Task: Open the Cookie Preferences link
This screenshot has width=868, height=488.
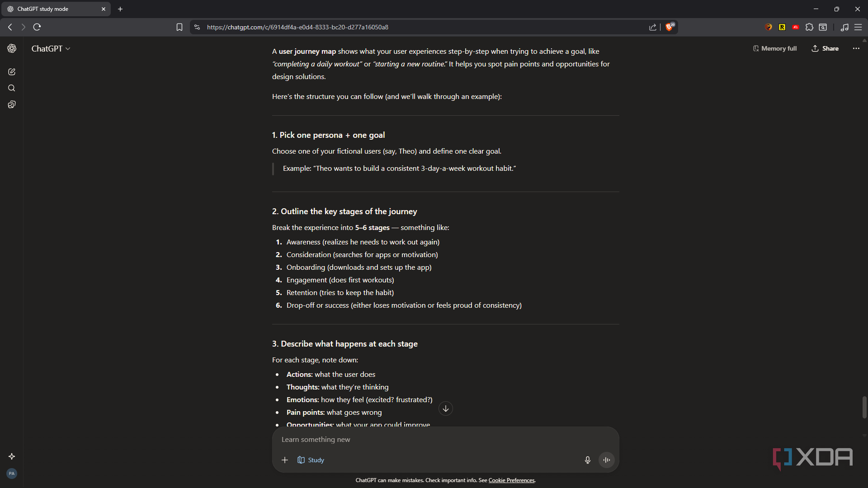Action: [511, 480]
